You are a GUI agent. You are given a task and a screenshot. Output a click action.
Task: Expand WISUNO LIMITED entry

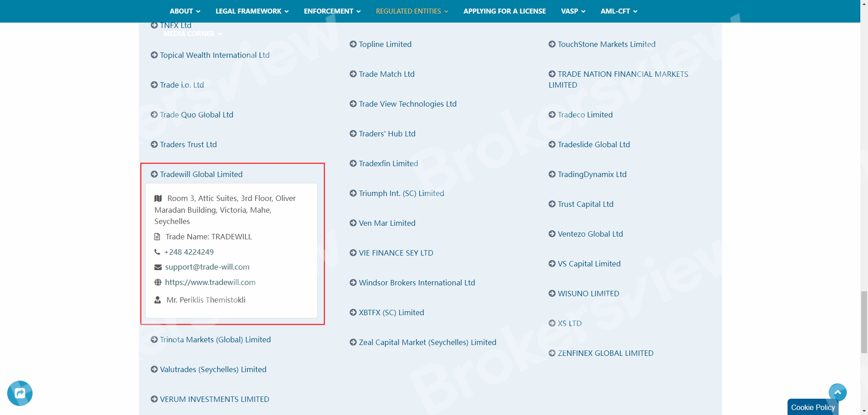(x=584, y=294)
